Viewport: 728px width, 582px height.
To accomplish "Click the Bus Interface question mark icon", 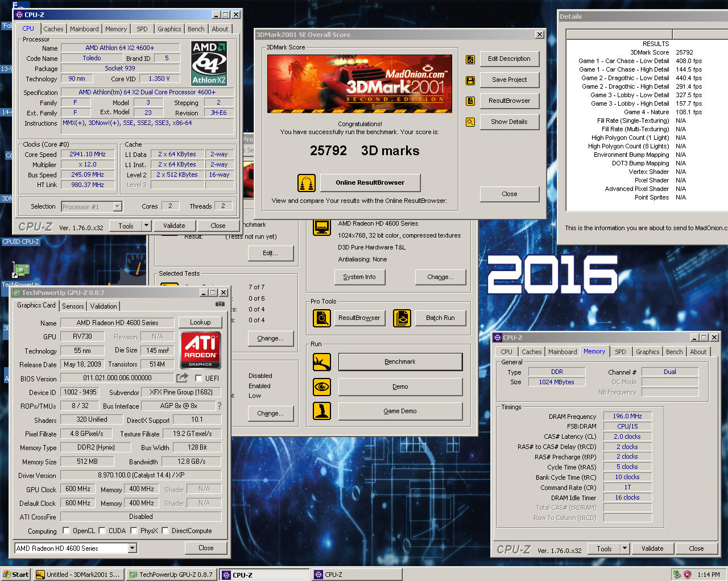I will point(220,406).
